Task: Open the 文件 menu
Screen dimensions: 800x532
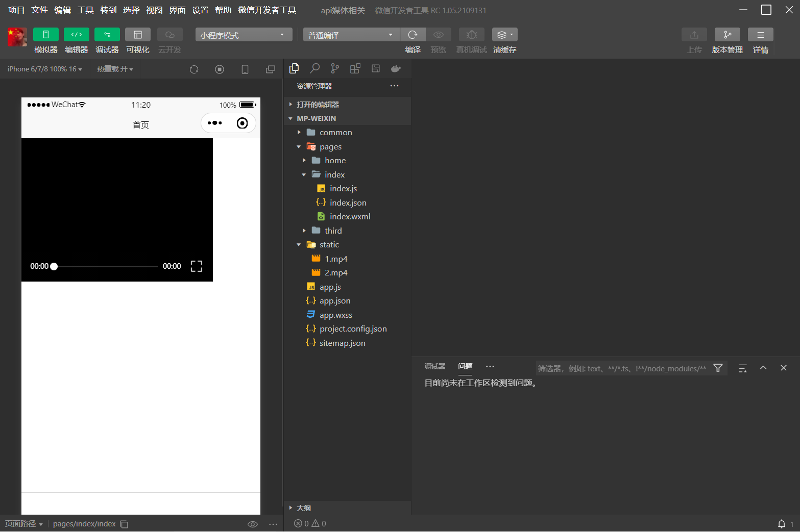Action: (39, 10)
